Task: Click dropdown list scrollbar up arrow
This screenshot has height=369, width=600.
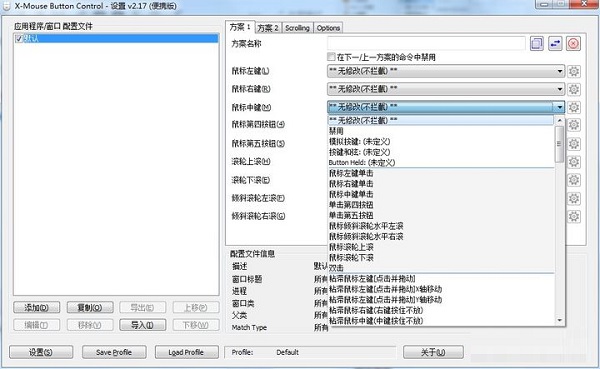Action: (x=560, y=121)
